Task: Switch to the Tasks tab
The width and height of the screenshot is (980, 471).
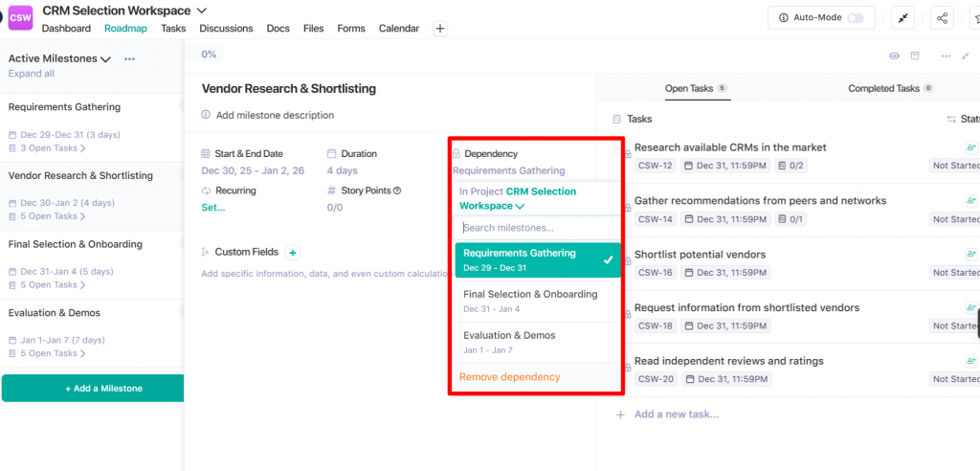Action: point(173,28)
